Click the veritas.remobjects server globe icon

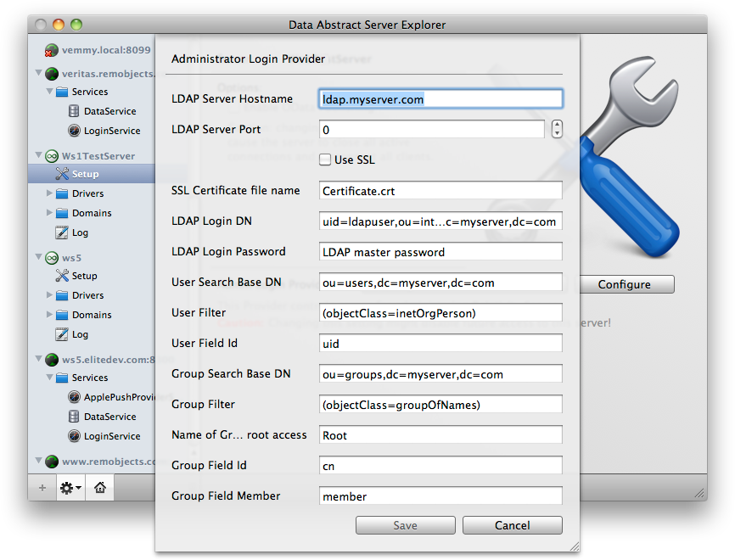(52, 74)
